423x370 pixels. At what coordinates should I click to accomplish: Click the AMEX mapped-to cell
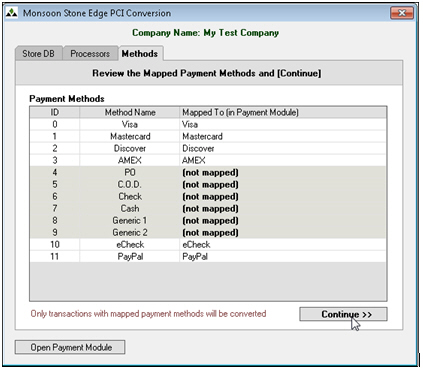(283, 160)
